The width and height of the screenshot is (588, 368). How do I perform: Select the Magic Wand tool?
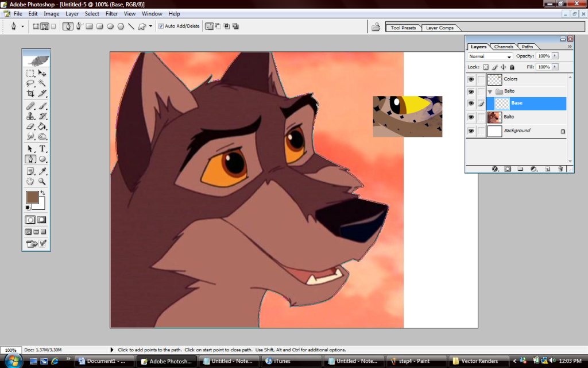coord(42,83)
